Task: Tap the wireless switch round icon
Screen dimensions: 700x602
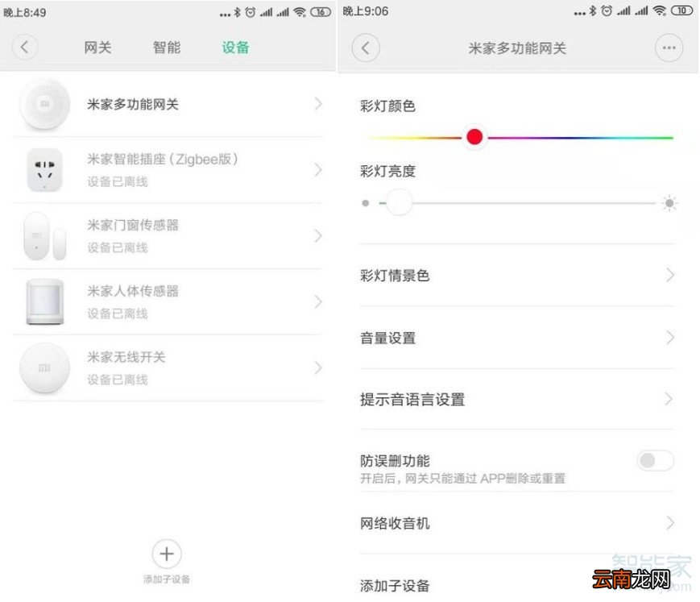Action: pyautogui.click(x=44, y=368)
